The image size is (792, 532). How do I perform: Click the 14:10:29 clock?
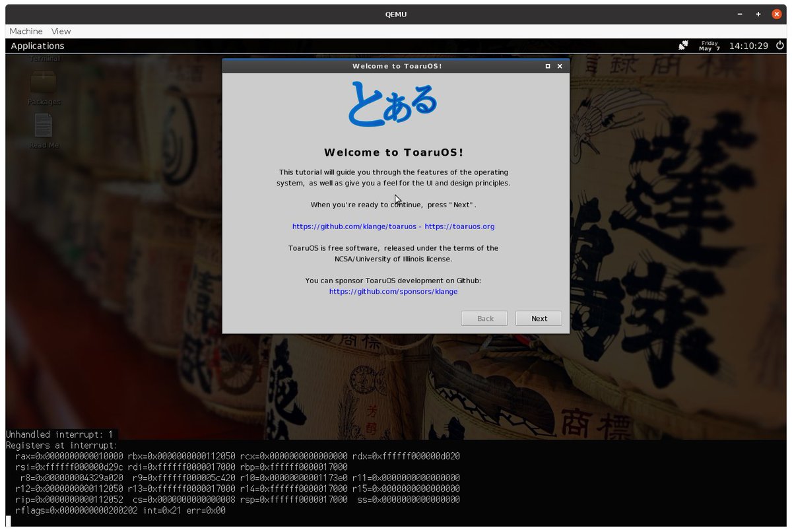(748, 46)
